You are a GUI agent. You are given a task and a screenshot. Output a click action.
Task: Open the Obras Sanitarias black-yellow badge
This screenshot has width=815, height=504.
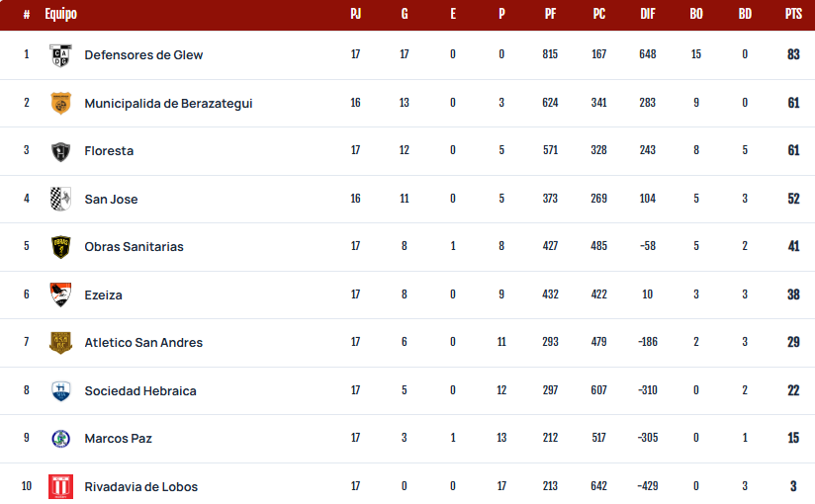pos(60,247)
